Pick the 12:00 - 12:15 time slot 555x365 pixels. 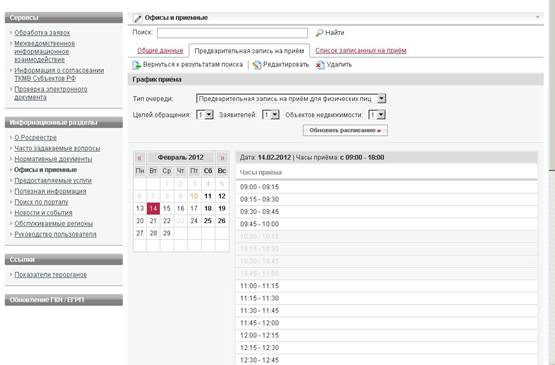387,335
